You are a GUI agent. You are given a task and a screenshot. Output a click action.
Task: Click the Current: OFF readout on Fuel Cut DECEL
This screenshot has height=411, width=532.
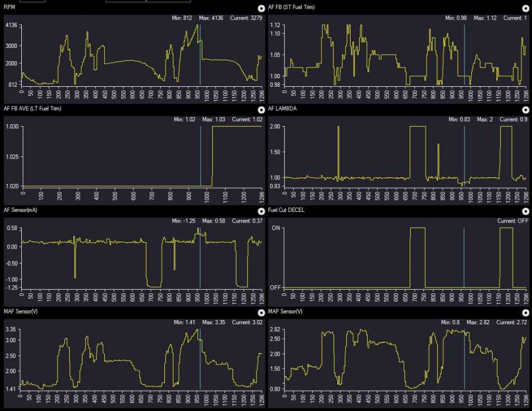(x=512, y=220)
